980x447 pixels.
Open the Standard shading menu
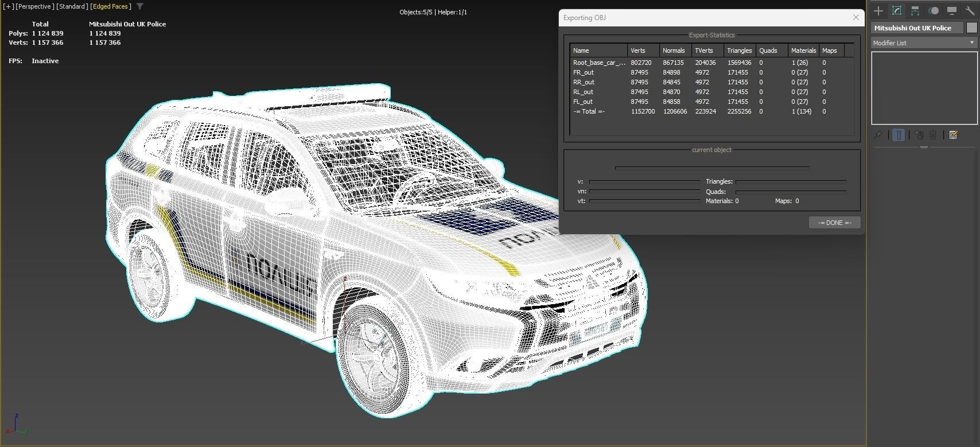coord(72,6)
